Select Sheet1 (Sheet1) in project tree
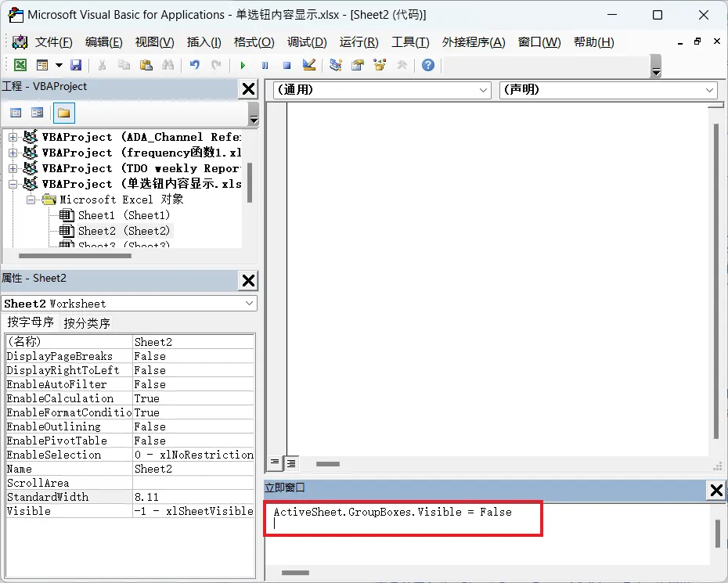The width and height of the screenshot is (728, 583). [x=124, y=215]
